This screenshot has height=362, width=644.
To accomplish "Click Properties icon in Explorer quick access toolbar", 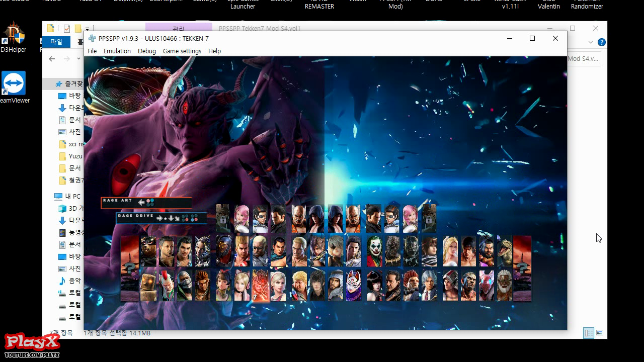I will [66, 29].
